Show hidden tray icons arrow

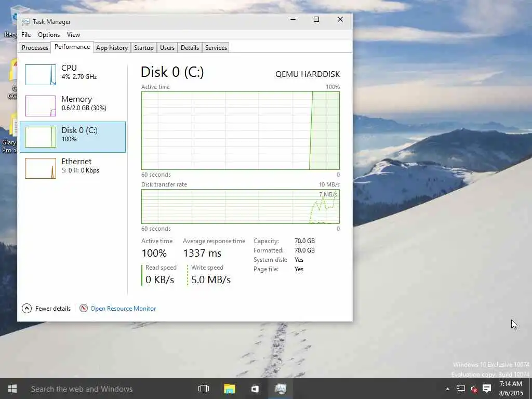[x=447, y=389]
